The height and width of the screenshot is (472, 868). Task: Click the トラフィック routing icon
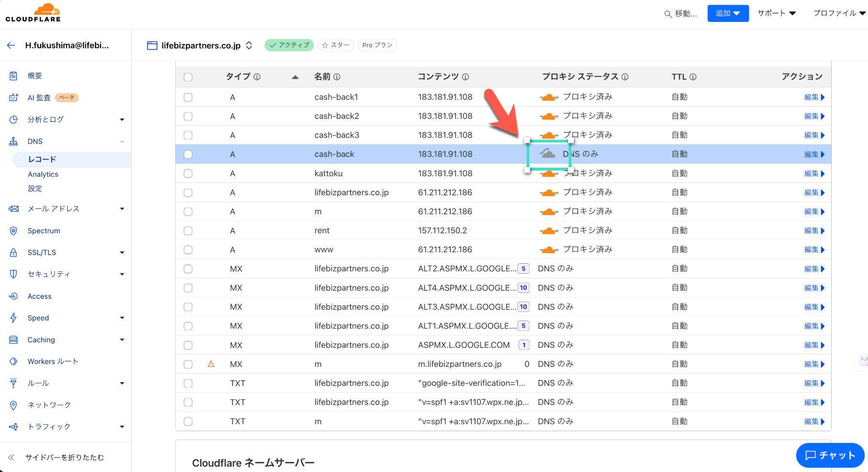[13, 427]
